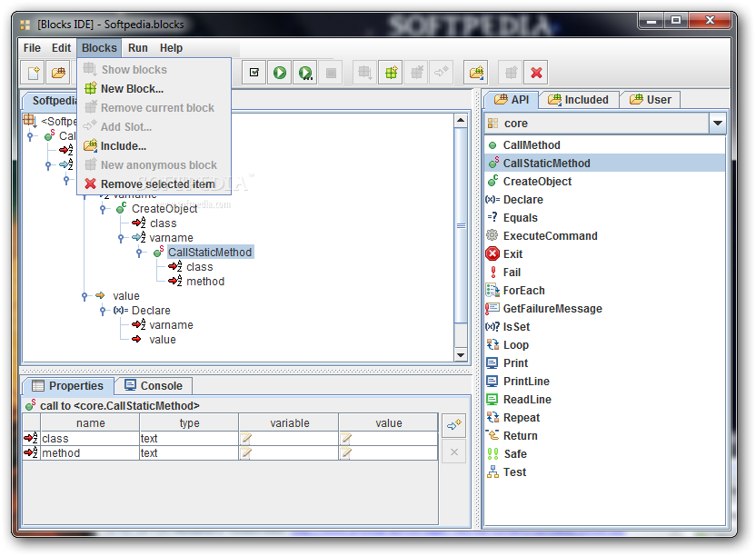Select ReadLine in the API list
The image size is (756, 556).
point(604,399)
